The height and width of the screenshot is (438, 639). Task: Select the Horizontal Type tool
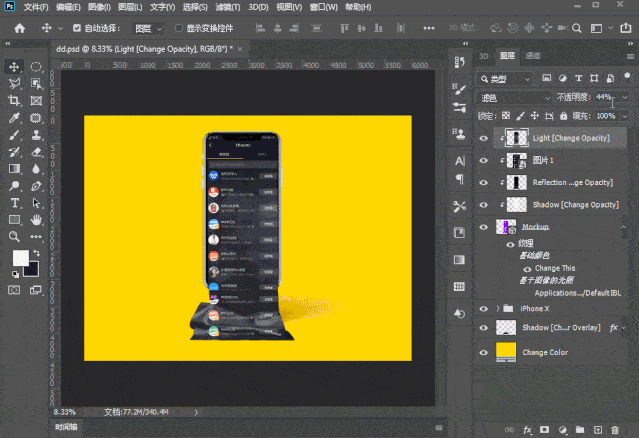14,203
